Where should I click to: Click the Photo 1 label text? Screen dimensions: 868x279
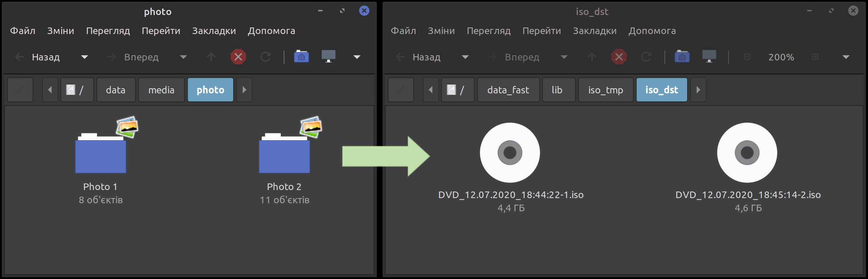tap(100, 187)
